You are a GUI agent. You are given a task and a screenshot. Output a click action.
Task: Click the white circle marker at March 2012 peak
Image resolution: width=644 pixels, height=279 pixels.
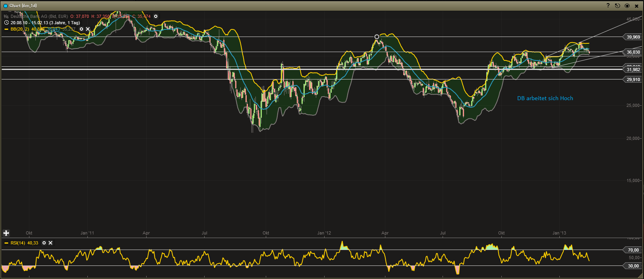[377, 37]
